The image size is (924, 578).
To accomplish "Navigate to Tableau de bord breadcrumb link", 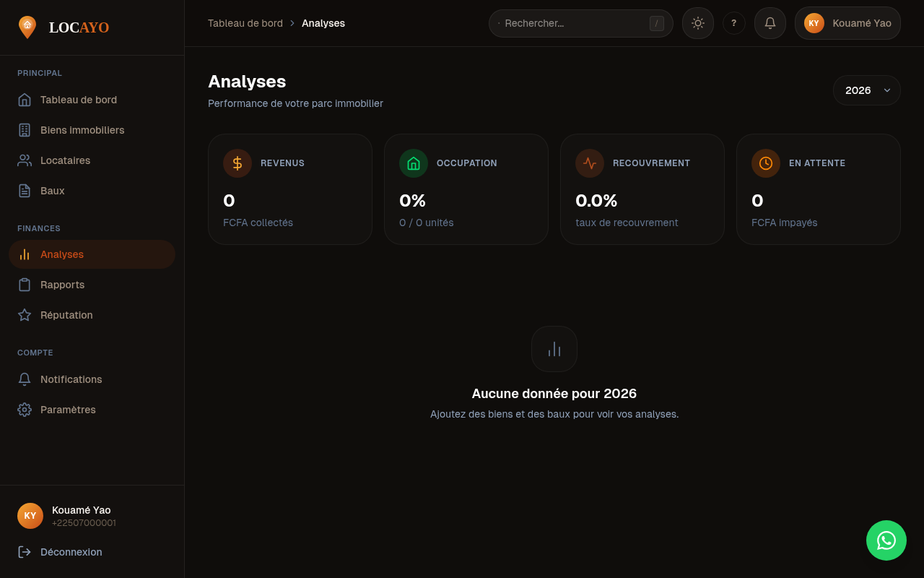I will click(x=245, y=23).
